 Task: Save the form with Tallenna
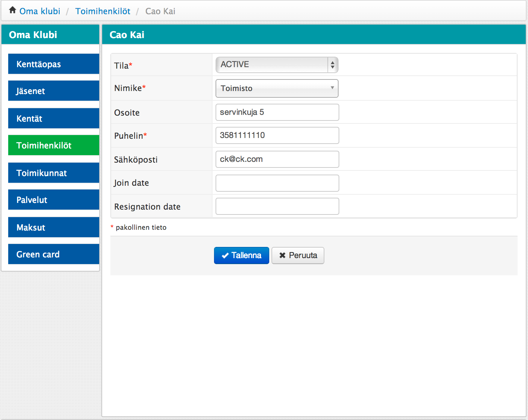pyautogui.click(x=242, y=256)
